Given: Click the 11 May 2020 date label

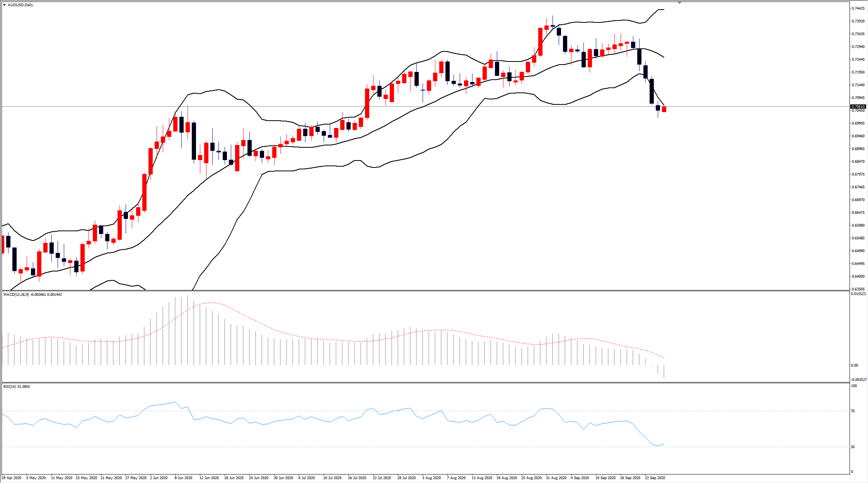Looking at the screenshot, I should click(62, 478).
